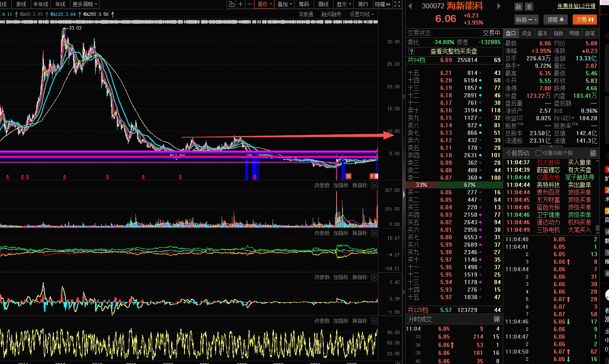The image size is (609, 364).
Task: Click the 画线 draw line button
Action: pos(323,4)
